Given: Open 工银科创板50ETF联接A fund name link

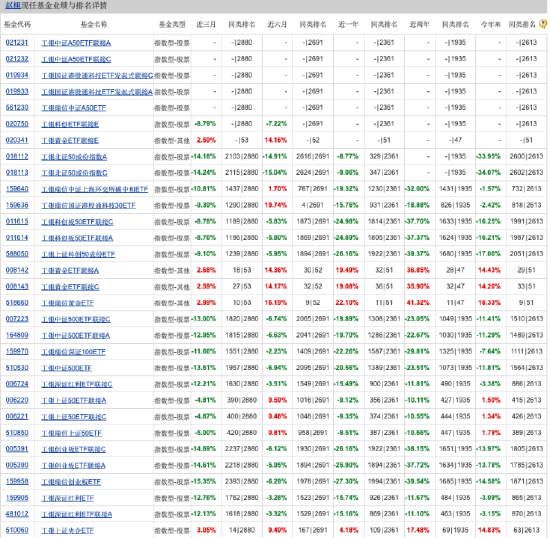Looking at the screenshot, I should coord(77,238).
